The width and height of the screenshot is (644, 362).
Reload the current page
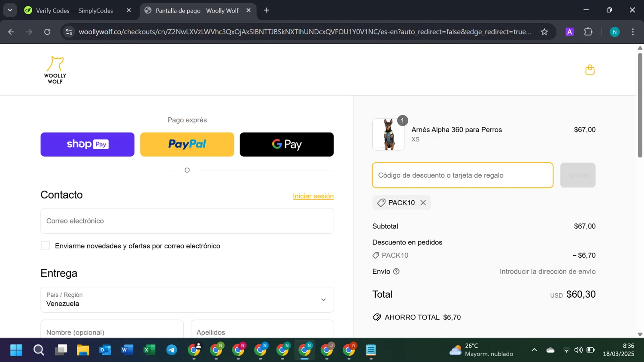click(x=47, y=32)
